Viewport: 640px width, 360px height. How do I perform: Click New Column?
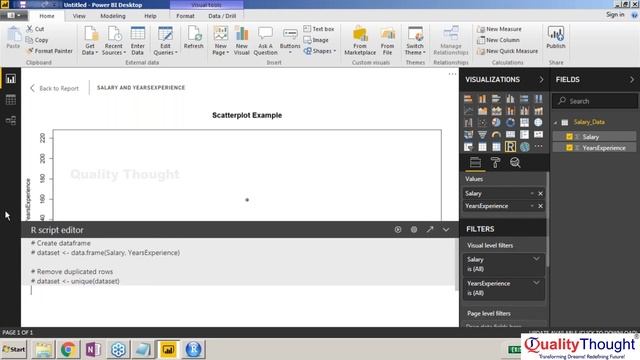click(x=498, y=40)
